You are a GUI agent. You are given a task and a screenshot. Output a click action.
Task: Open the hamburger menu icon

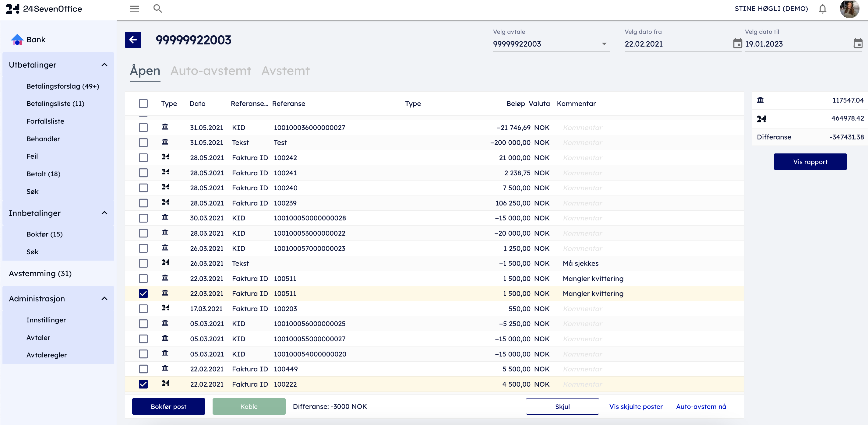point(134,9)
